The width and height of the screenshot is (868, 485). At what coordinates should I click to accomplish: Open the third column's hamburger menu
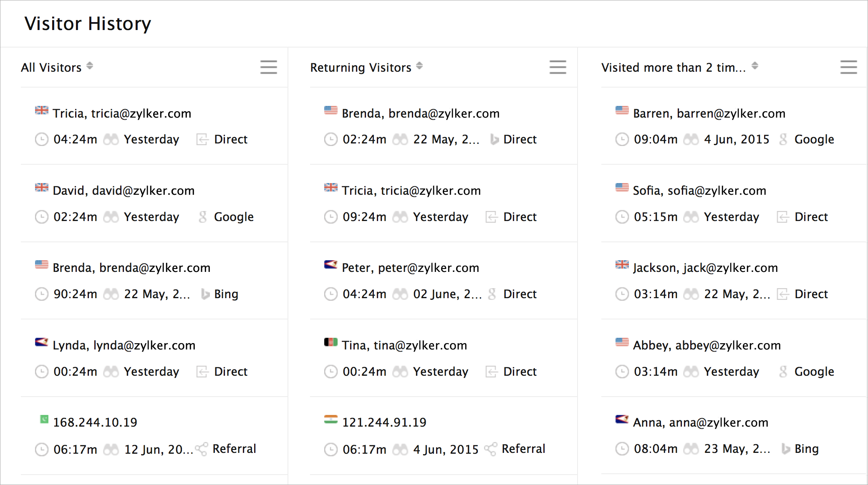pos(848,67)
